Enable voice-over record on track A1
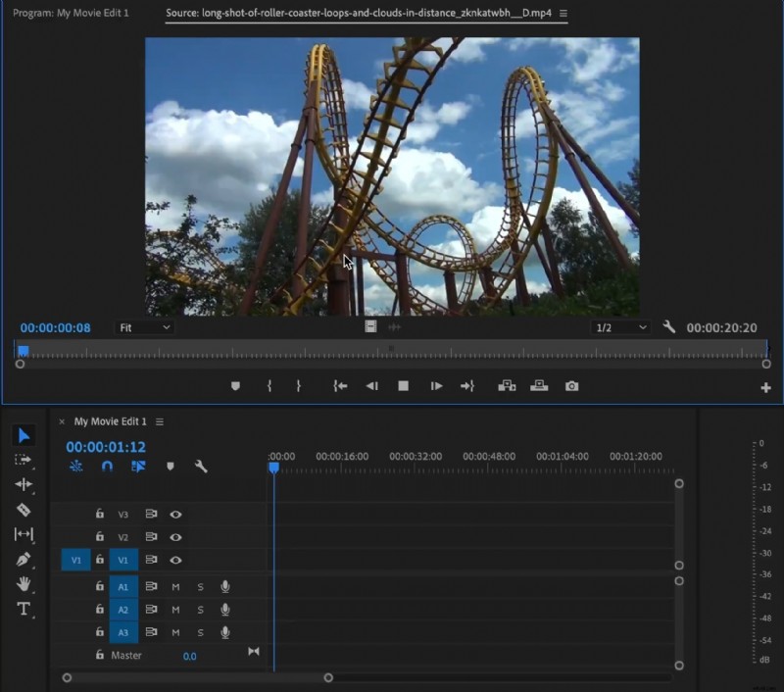 coord(226,586)
